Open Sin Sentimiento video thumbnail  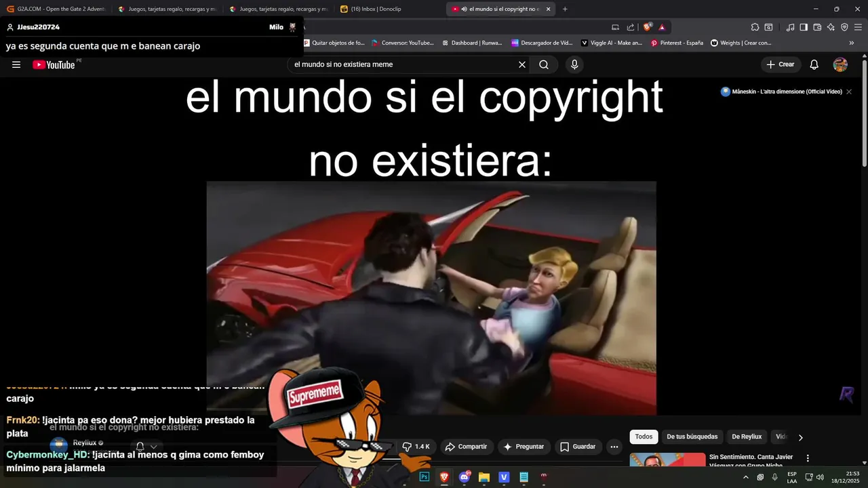tap(667, 460)
